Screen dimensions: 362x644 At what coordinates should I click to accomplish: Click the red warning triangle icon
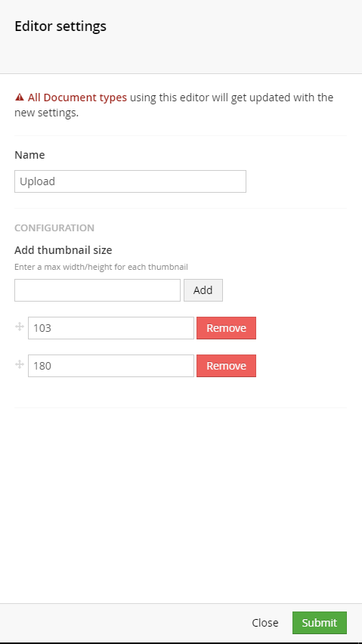click(20, 98)
